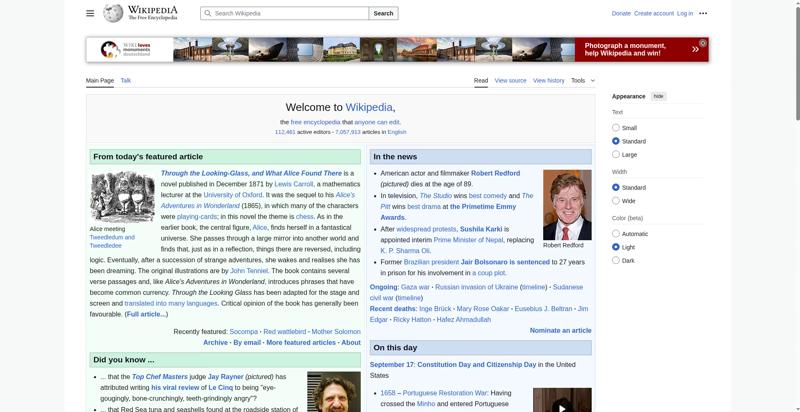Open the Gaza war ongoing link
This screenshot has height=412, width=800.
tap(415, 287)
